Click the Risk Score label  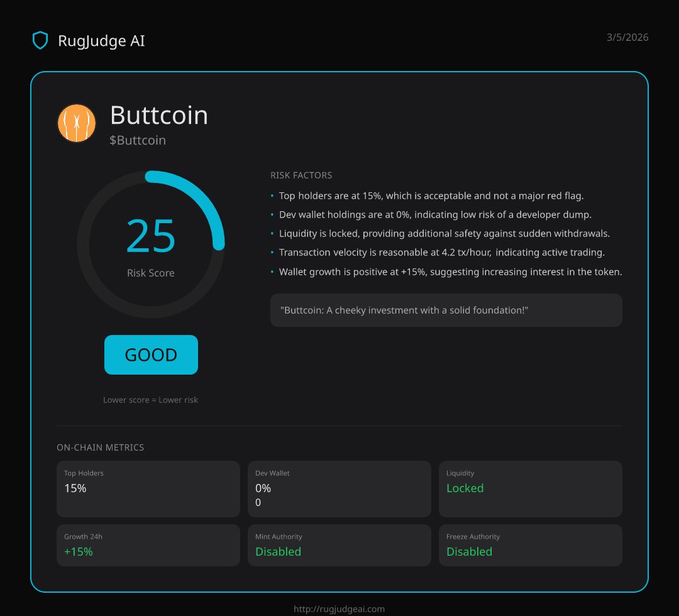(x=151, y=273)
